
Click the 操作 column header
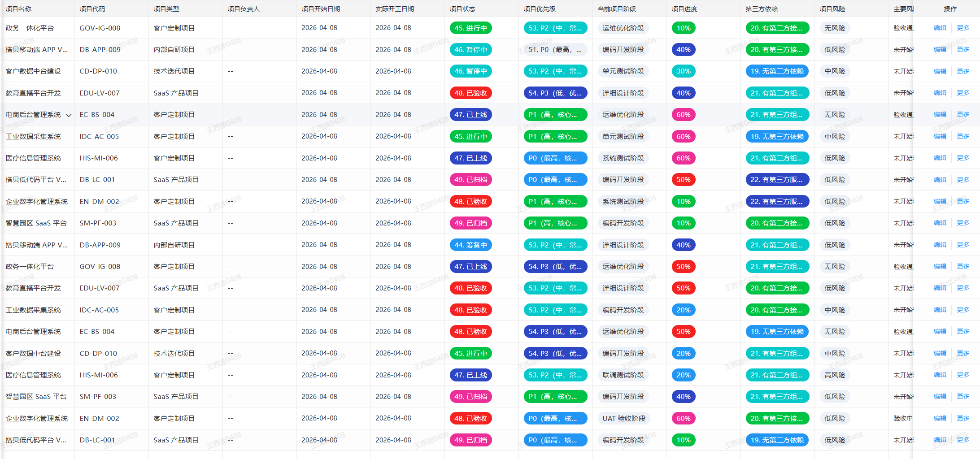950,9
